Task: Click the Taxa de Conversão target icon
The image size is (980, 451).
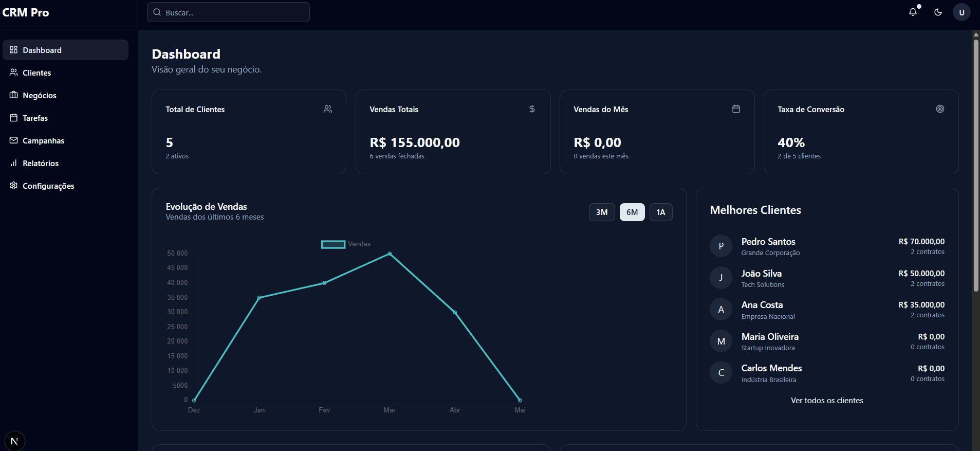Action: (940, 109)
